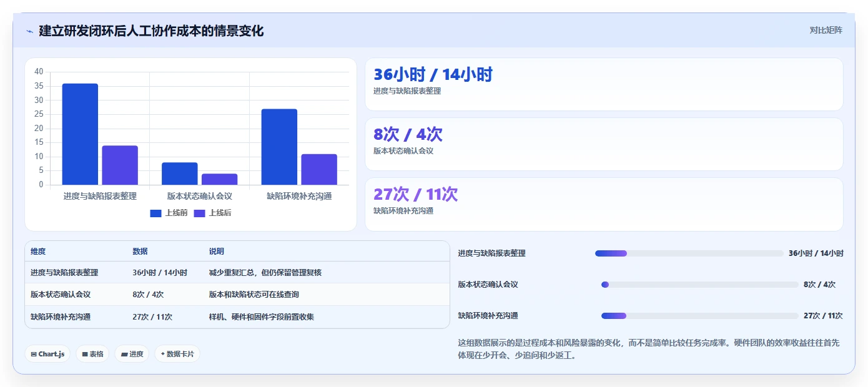Click the chart x-axis label 版本状态确认会议
868x387 pixels.
pos(200,196)
